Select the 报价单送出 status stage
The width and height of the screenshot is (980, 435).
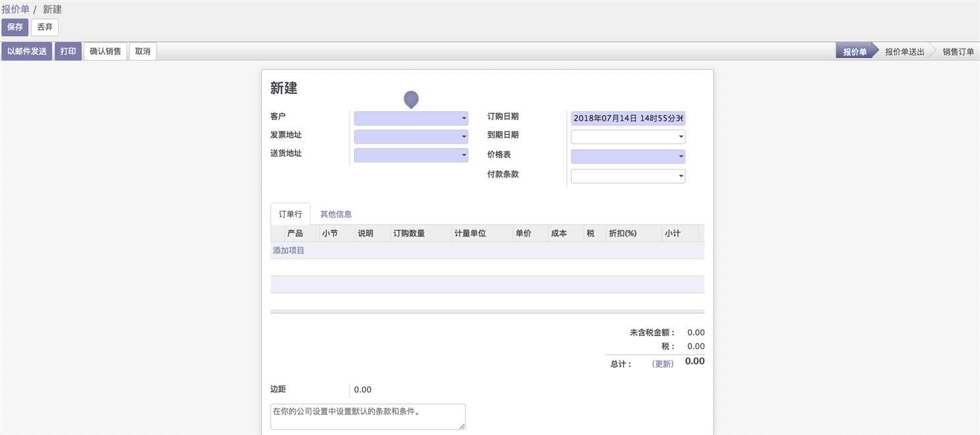point(904,52)
